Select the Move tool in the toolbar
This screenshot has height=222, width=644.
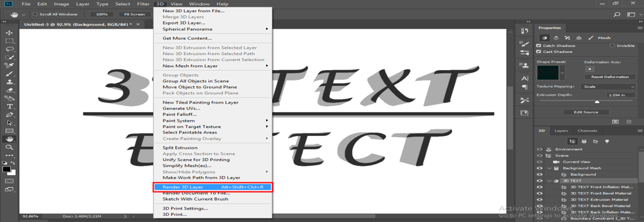click(x=10, y=32)
